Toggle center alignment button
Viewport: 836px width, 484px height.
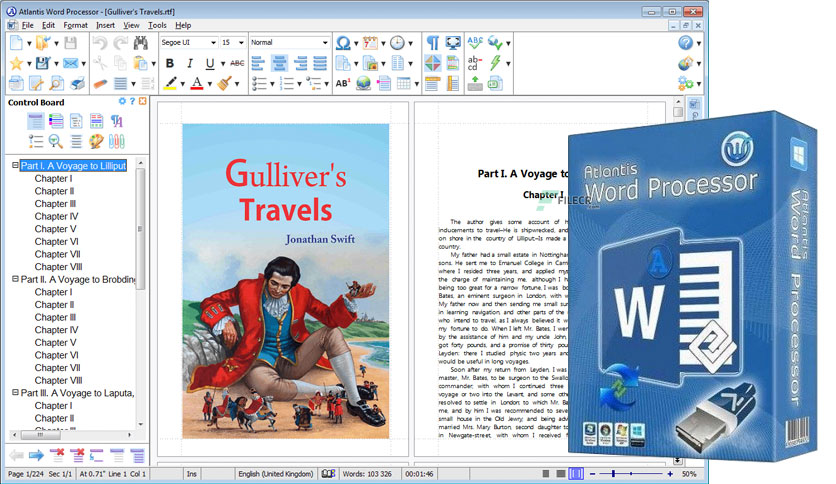[x=279, y=63]
